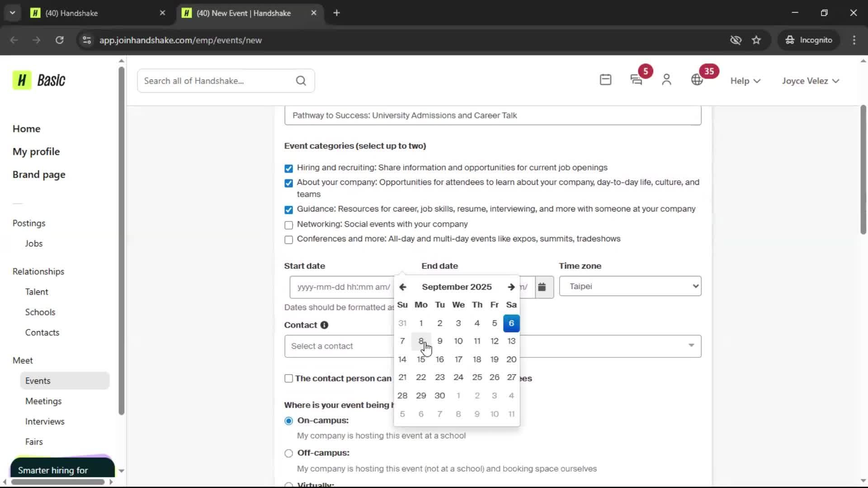Go to Home in sidebar

(x=26, y=129)
